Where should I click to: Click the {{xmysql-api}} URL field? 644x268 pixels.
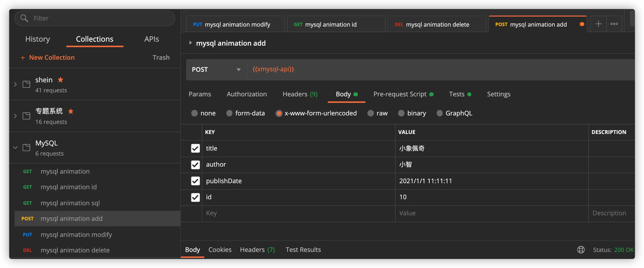click(x=441, y=70)
